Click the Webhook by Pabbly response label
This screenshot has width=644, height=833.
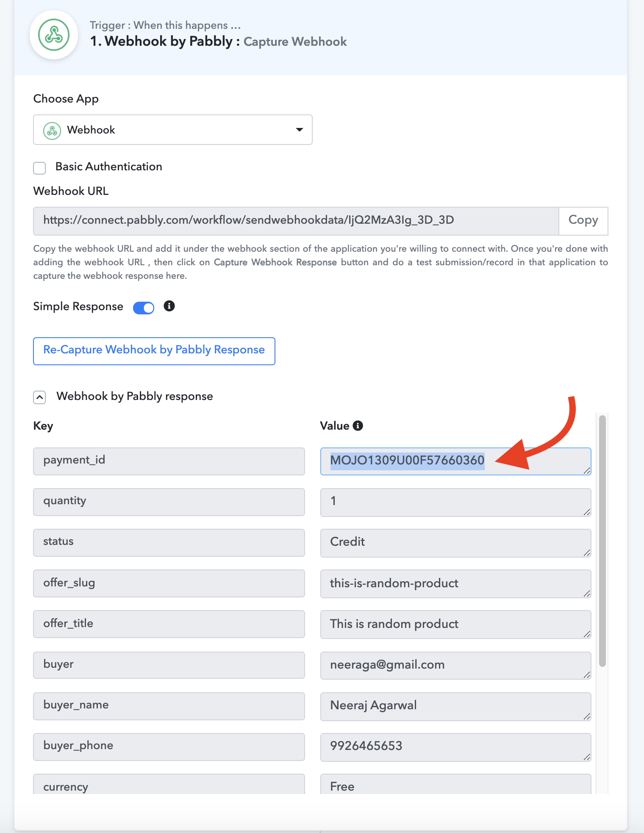(135, 396)
